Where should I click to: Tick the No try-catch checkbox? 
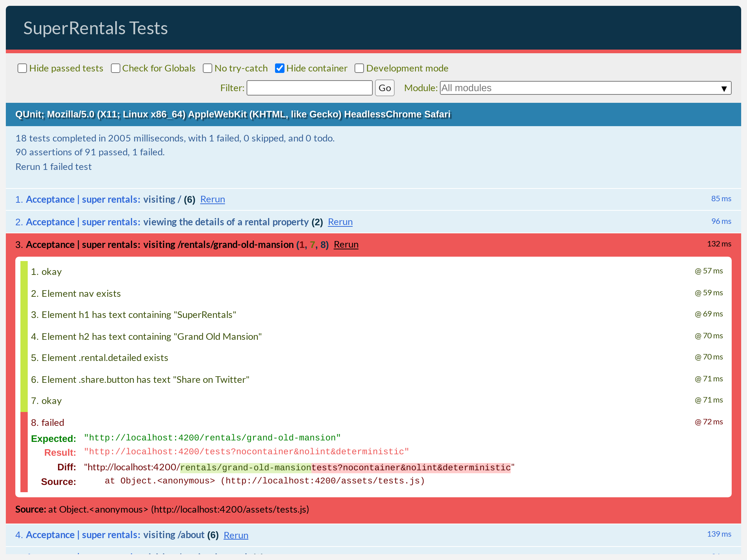(x=208, y=68)
